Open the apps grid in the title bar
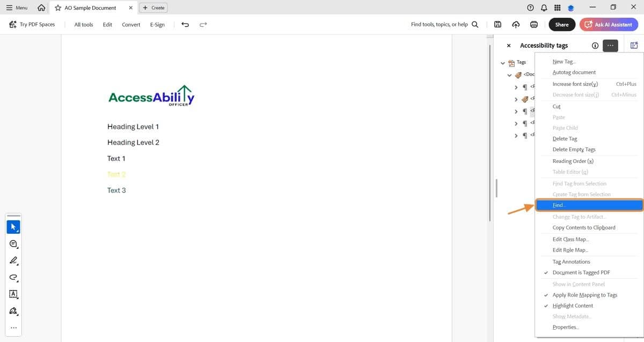644x342 pixels. click(557, 8)
